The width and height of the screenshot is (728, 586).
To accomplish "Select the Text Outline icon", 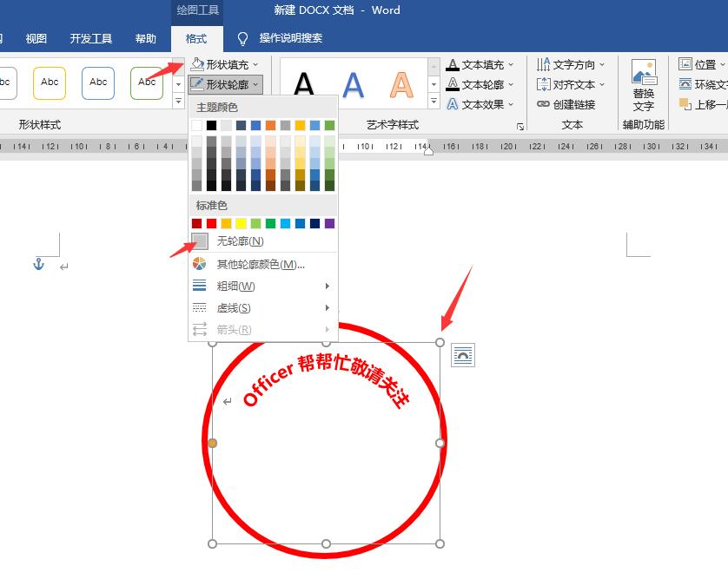I will click(453, 82).
